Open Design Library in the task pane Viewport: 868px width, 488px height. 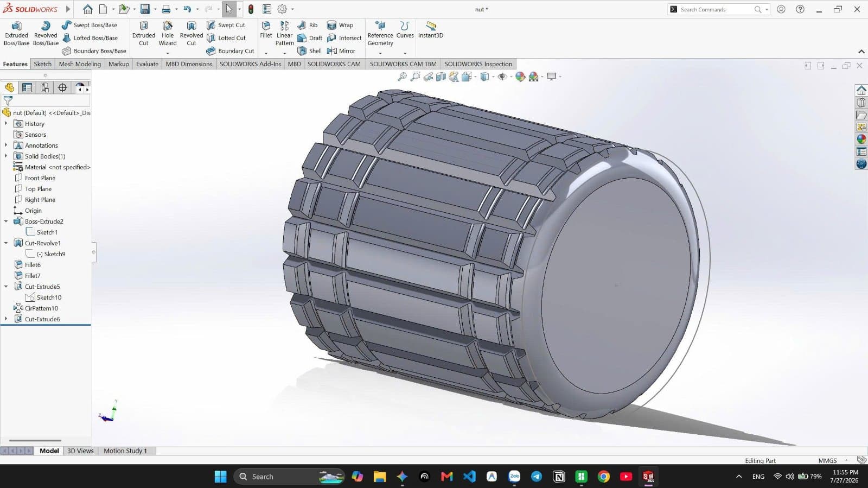point(861,103)
